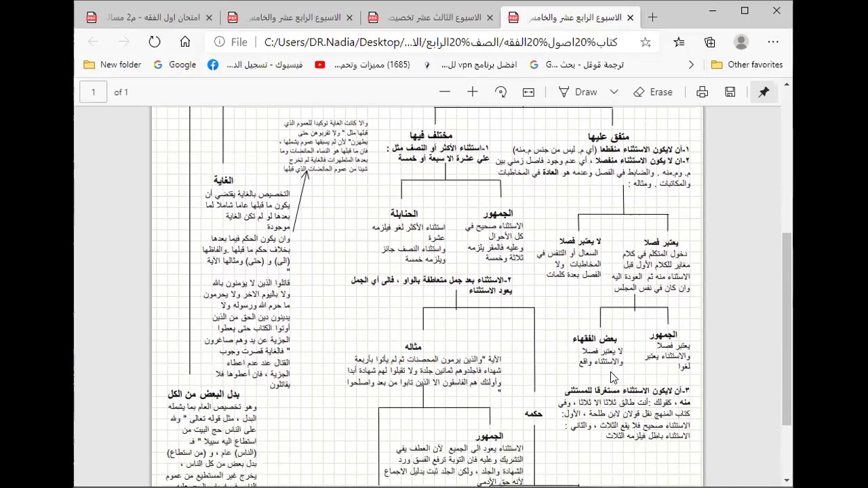This screenshot has height=488, width=868.
Task: Switch to tab الاسبوع الثالث عشر تخصيص
Action: click(431, 18)
